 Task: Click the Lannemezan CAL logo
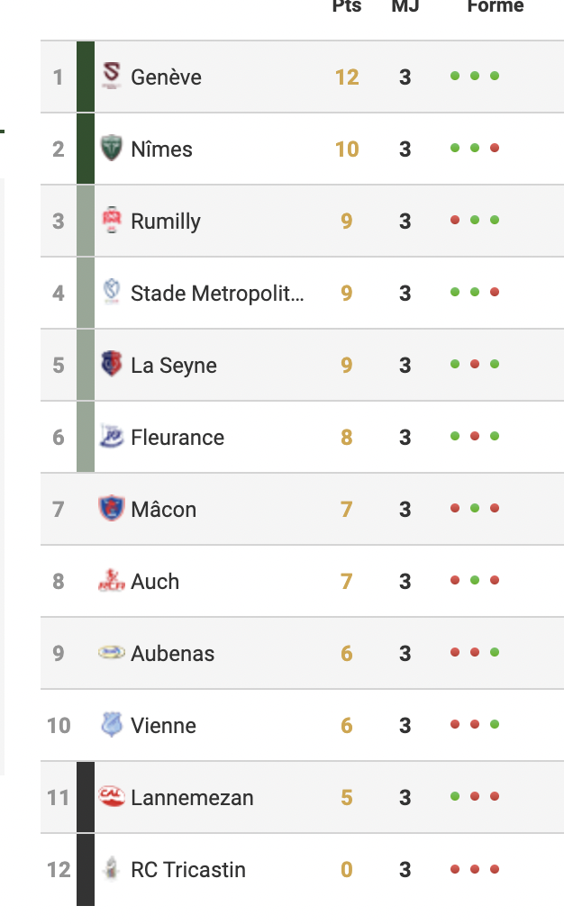coord(112,796)
